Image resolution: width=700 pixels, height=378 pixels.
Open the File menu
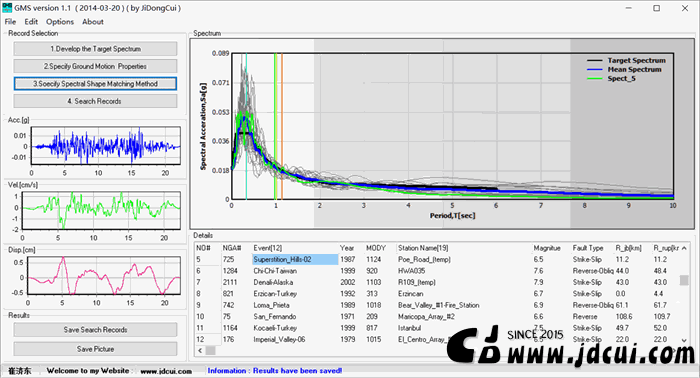pos(10,21)
